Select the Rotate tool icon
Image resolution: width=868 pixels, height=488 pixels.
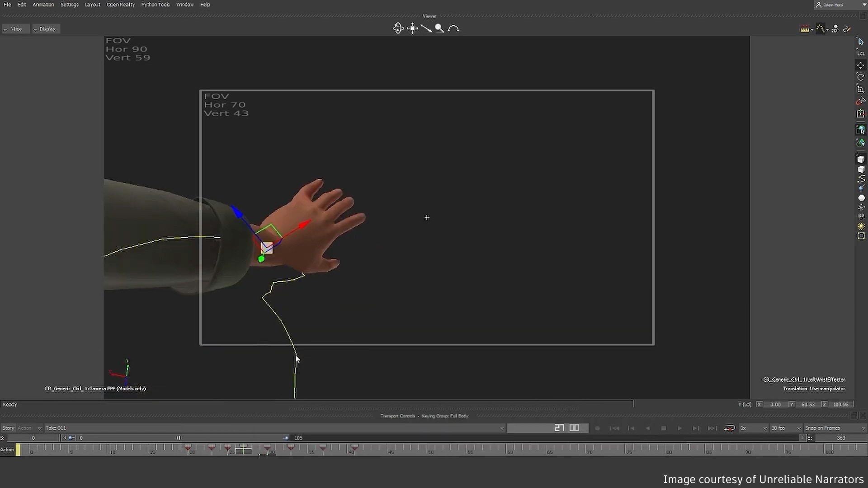click(861, 77)
